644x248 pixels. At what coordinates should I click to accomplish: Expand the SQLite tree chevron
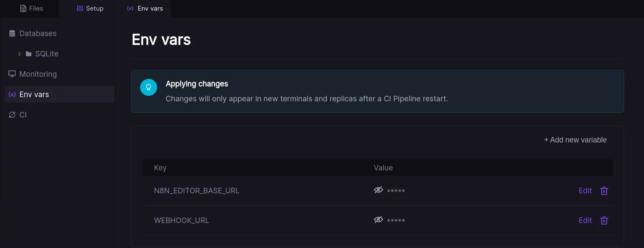click(19, 54)
